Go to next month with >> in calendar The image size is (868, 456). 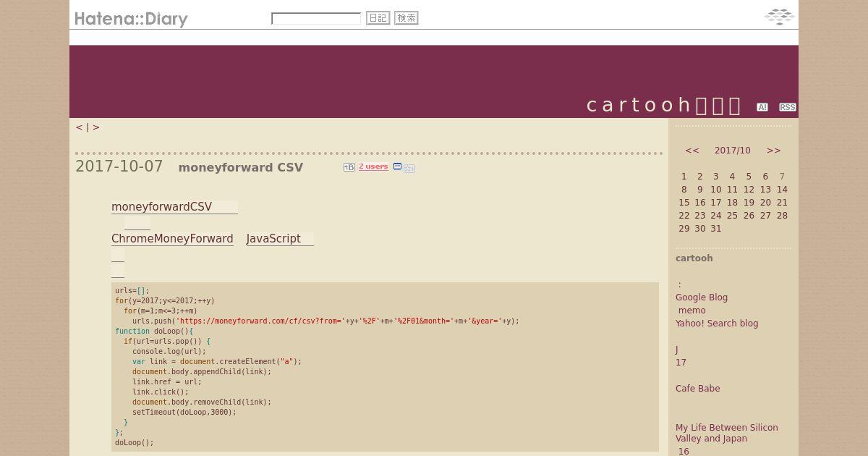774,151
